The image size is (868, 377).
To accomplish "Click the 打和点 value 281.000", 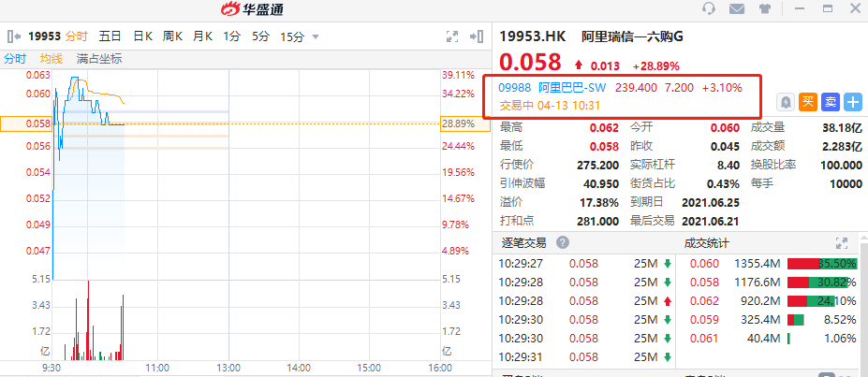I will click(x=597, y=221).
